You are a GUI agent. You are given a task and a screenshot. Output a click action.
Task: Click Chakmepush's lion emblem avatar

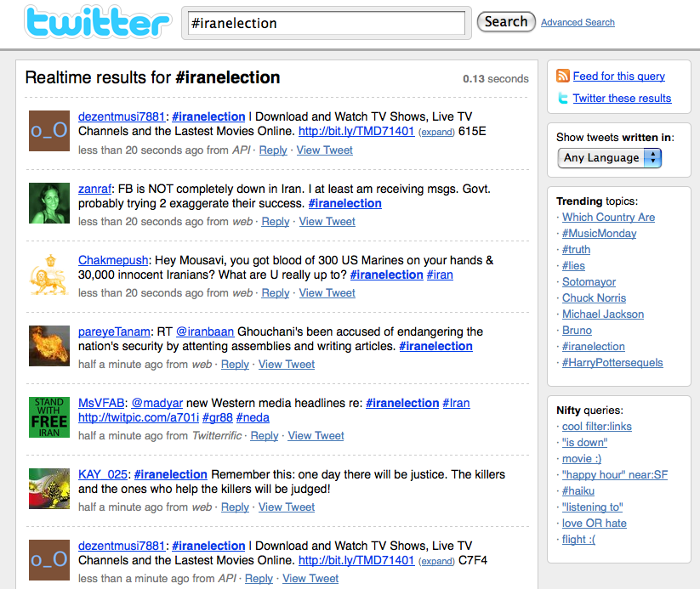click(x=48, y=275)
